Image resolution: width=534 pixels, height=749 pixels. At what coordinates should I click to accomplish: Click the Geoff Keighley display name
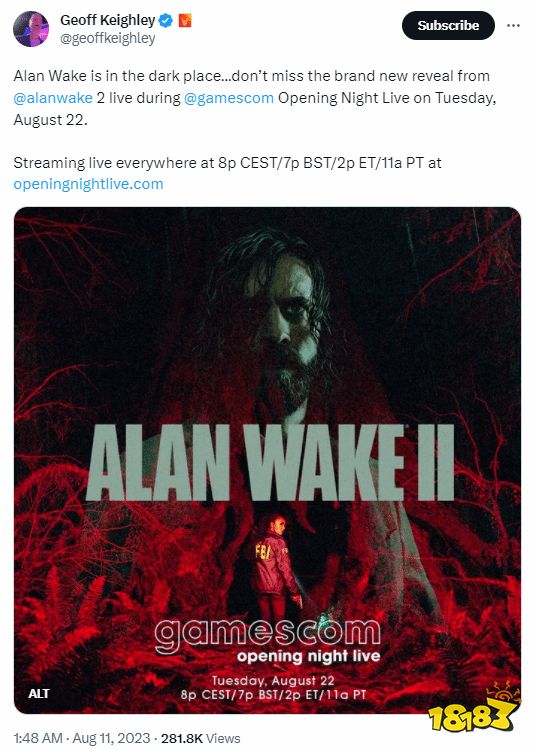tap(107, 20)
